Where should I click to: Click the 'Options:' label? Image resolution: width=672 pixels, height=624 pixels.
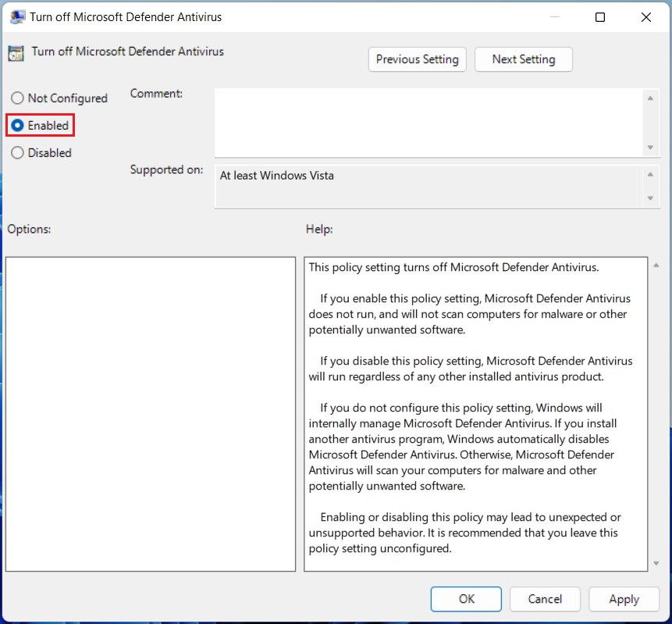click(29, 229)
